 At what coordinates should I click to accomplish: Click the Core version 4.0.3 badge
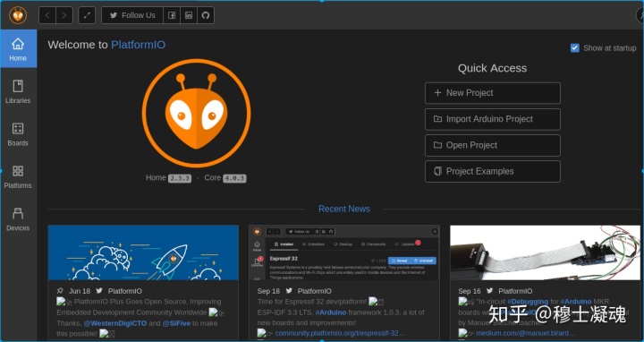[x=234, y=178]
